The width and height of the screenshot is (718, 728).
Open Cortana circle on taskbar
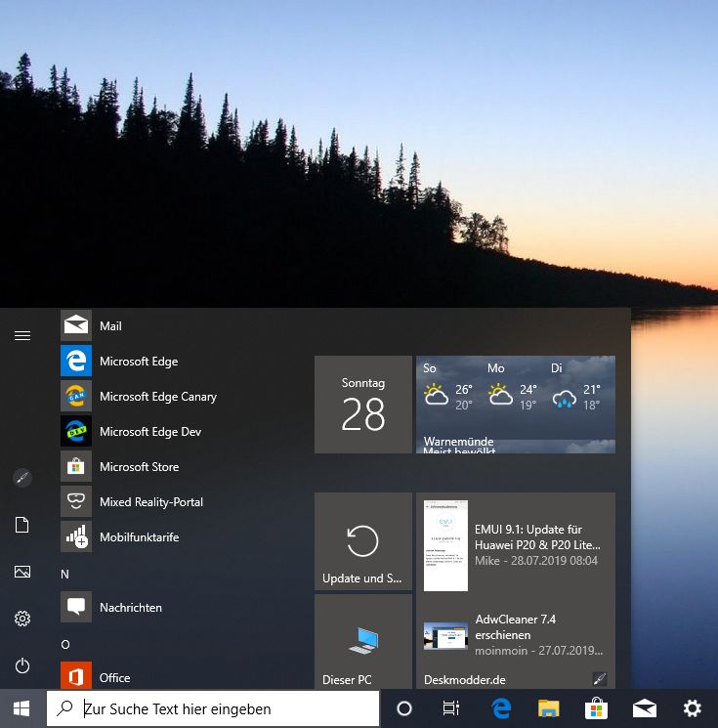404,708
